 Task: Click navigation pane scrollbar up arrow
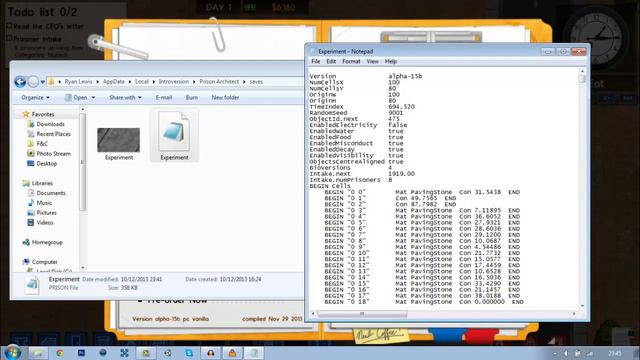pos(83,110)
